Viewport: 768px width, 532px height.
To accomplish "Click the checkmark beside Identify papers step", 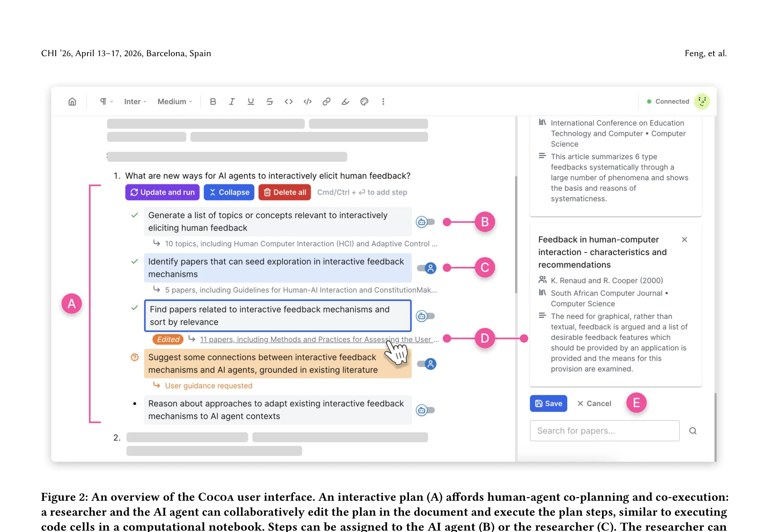I will tap(135, 261).
